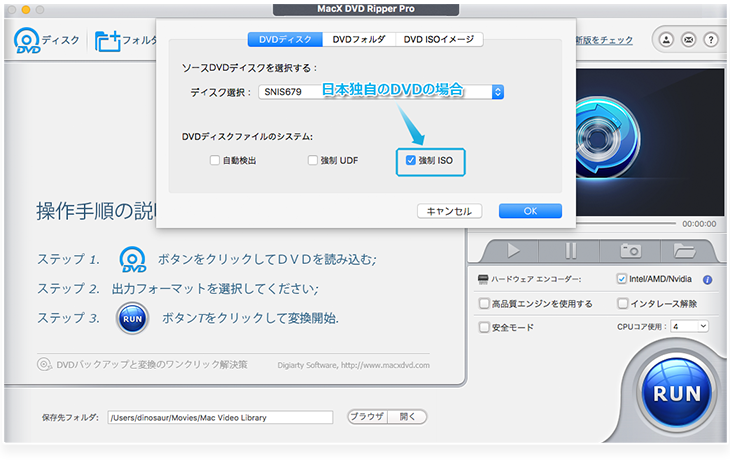The width and height of the screenshot is (730, 460).
Task: Check the 自動検出 checkbox
Action: 213,160
